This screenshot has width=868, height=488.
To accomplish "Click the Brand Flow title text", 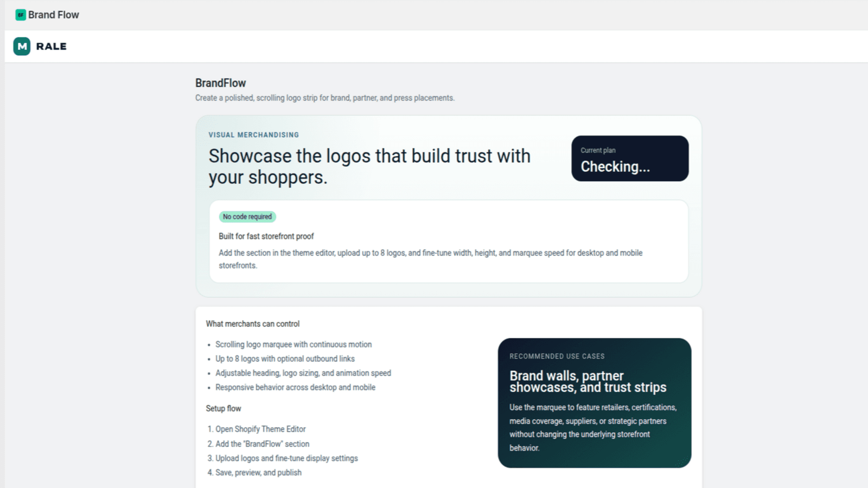I will click(x=54, y=15).
